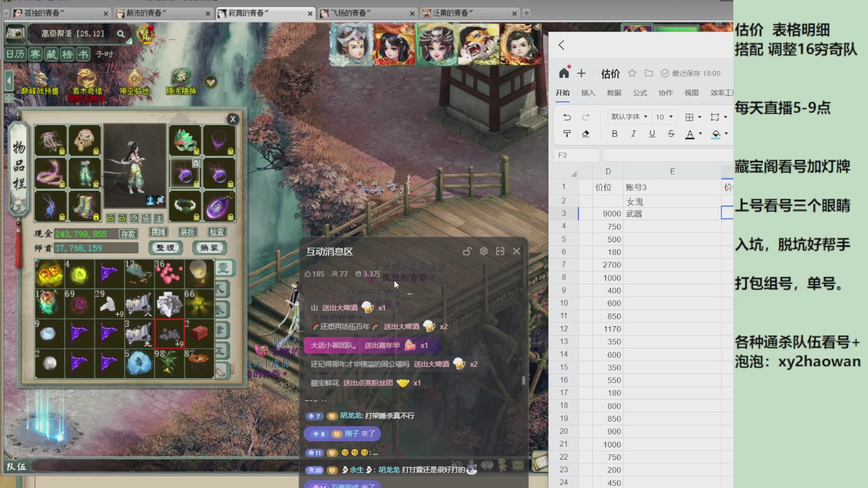Apply italic formatting in spreadsheet

(x=633, y=134)
